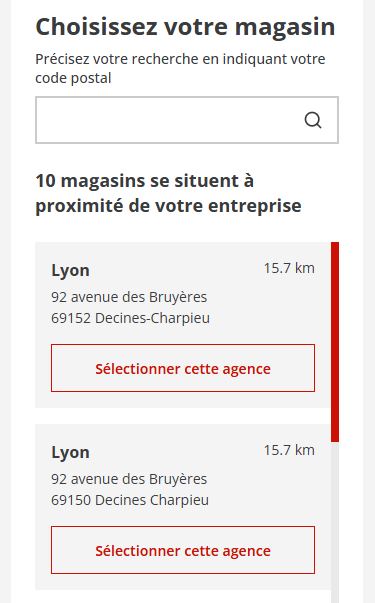Click the code postal label text
375x603 pixels.
(73, 78)
